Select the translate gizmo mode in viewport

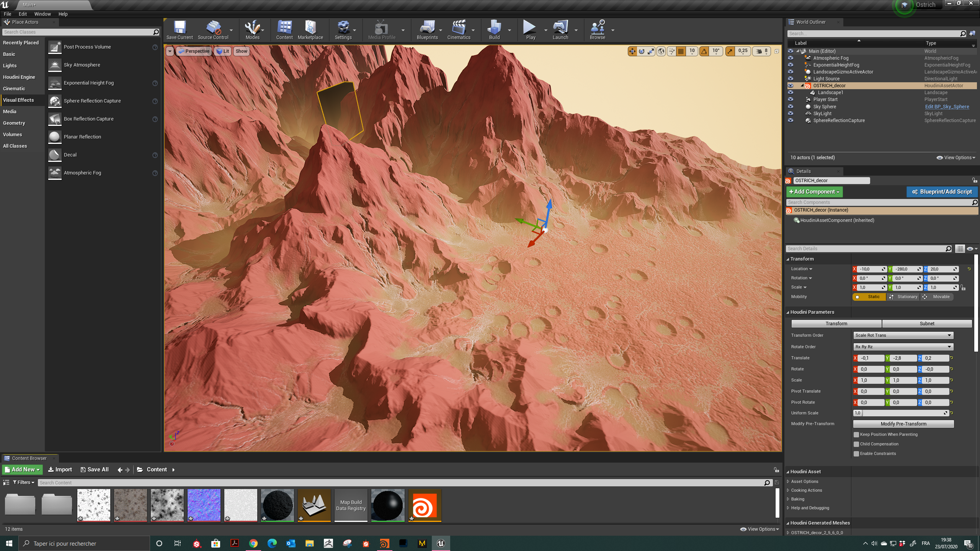632,51
